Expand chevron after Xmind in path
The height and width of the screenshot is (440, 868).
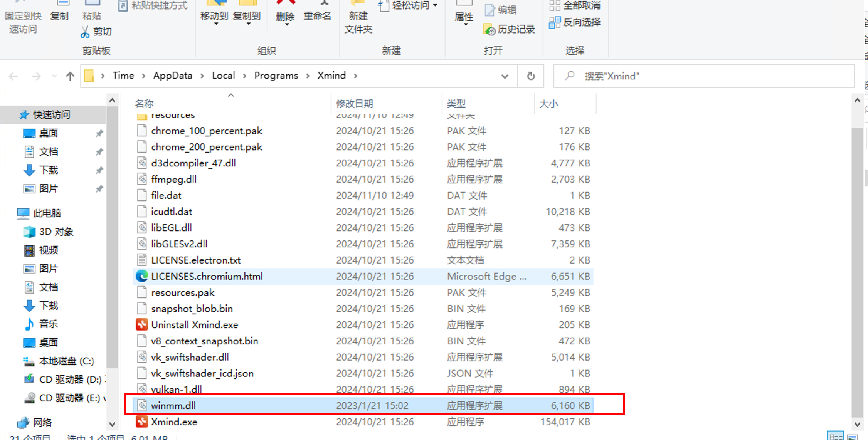[355, 76]
